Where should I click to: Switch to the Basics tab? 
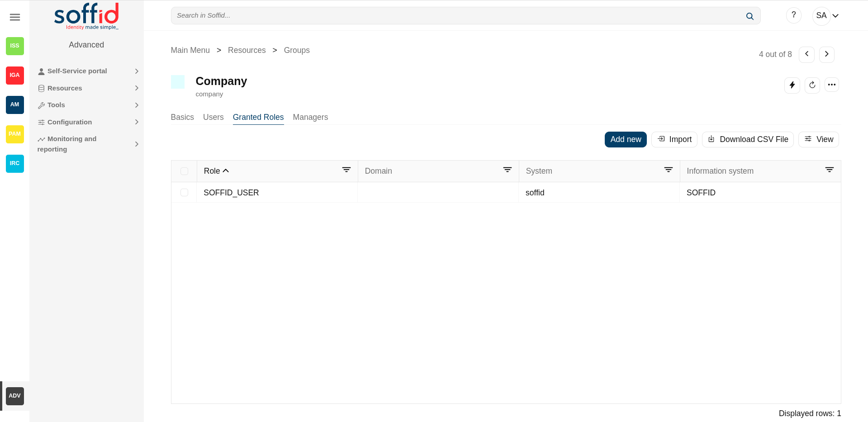[x=182, y=117]
